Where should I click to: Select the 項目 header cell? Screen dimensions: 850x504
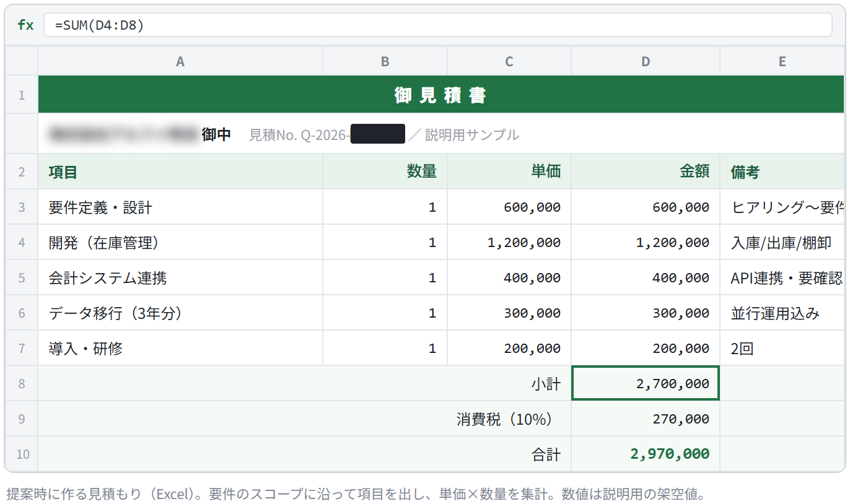(180, 172)
